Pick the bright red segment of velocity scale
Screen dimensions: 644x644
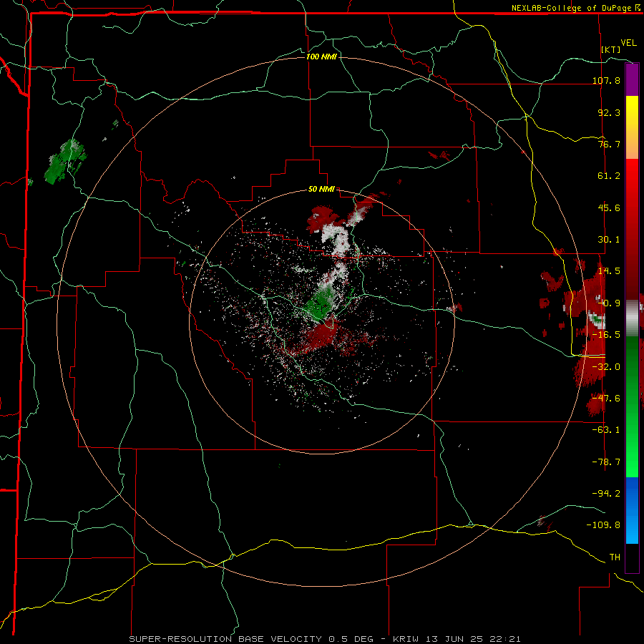point(632,177)
